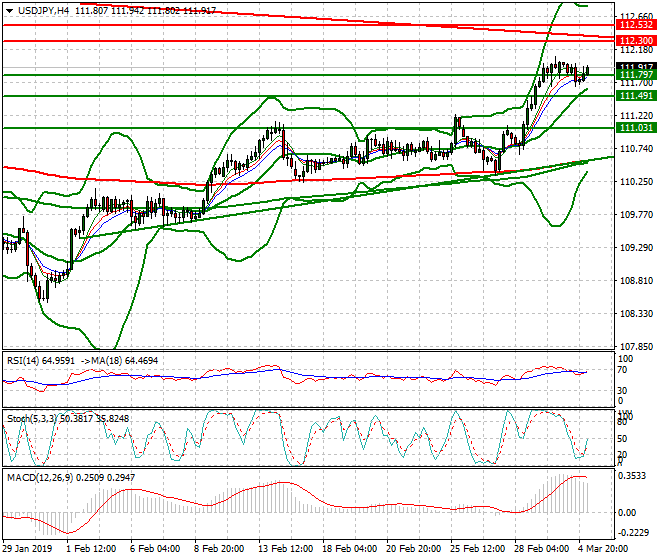Click the 6 Feb 04:00 time label
Image resolution: width=660 pixels, height=560 pixels.
tap(155, 549)
